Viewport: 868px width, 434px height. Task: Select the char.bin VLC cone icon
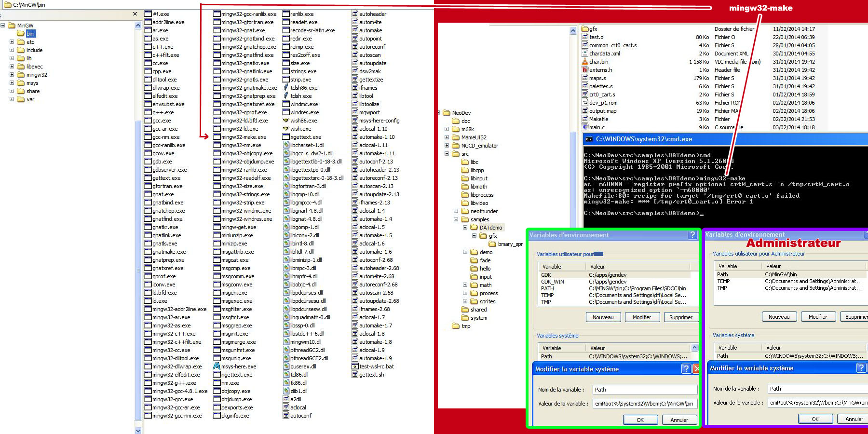(x=585, y=62)
